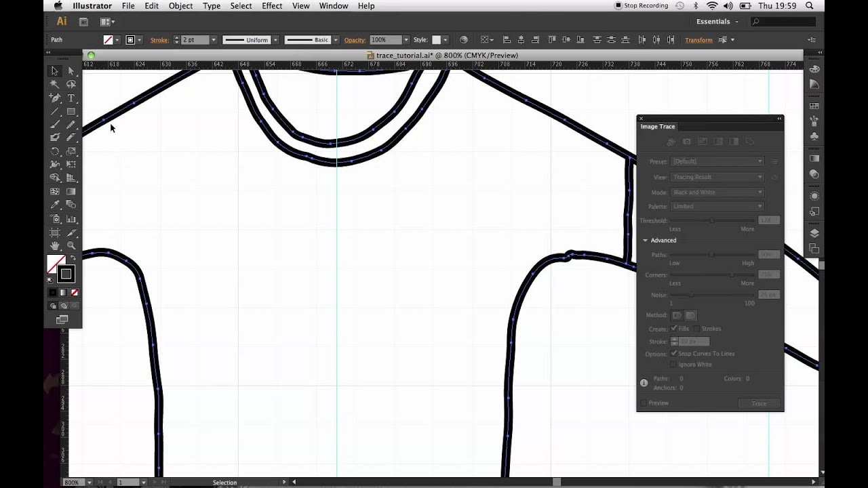
Task: Open the Essentials workspace dropdown
Action: click(718, 22)
